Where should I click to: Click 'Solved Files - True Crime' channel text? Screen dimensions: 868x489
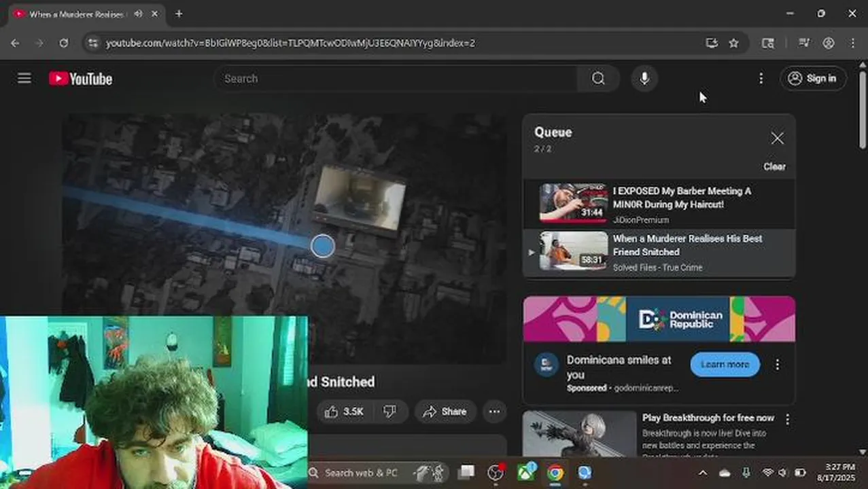657,268
